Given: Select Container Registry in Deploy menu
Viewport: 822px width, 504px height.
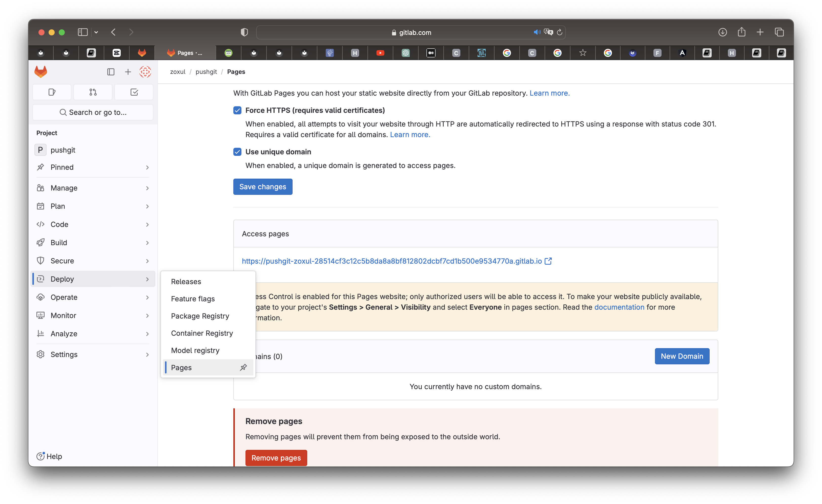Looking at the screenshot, I should click(202, 333).
